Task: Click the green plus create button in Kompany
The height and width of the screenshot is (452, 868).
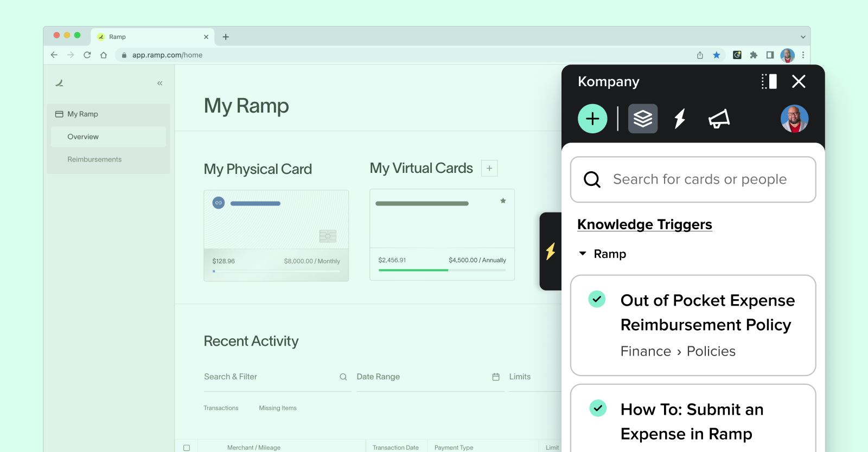Action: point(592,119)
